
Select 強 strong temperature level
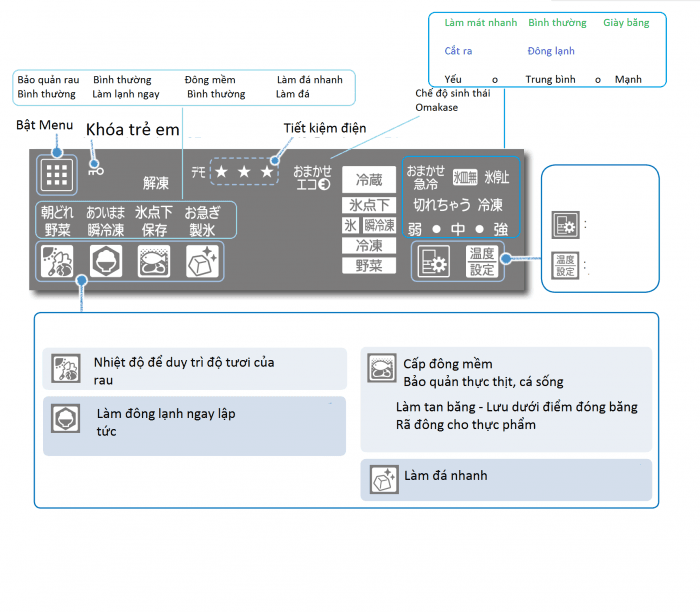point(500,229)
